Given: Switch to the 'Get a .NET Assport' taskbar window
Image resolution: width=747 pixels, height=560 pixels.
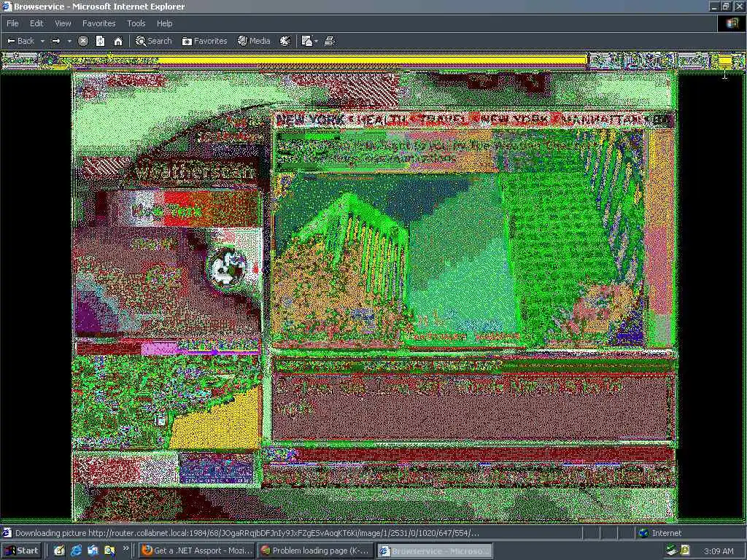Looking at the screenshot, I should [197, 551].
